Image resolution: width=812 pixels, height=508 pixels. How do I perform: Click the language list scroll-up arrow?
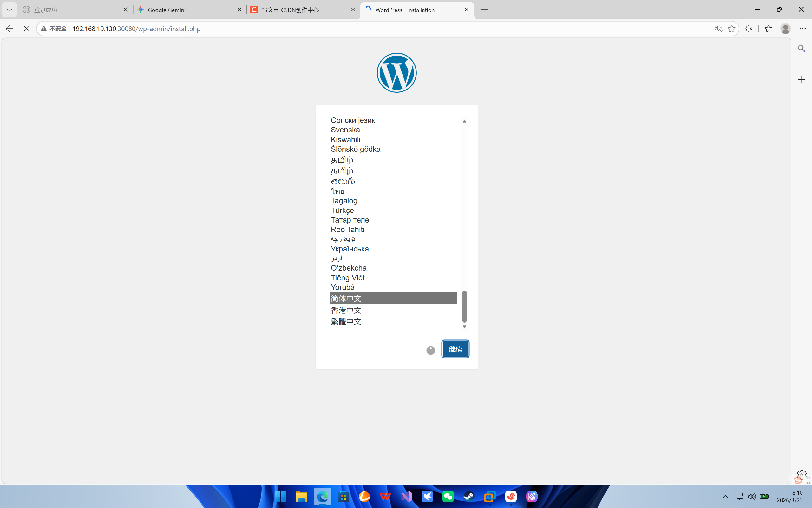(x=464, y=121)
